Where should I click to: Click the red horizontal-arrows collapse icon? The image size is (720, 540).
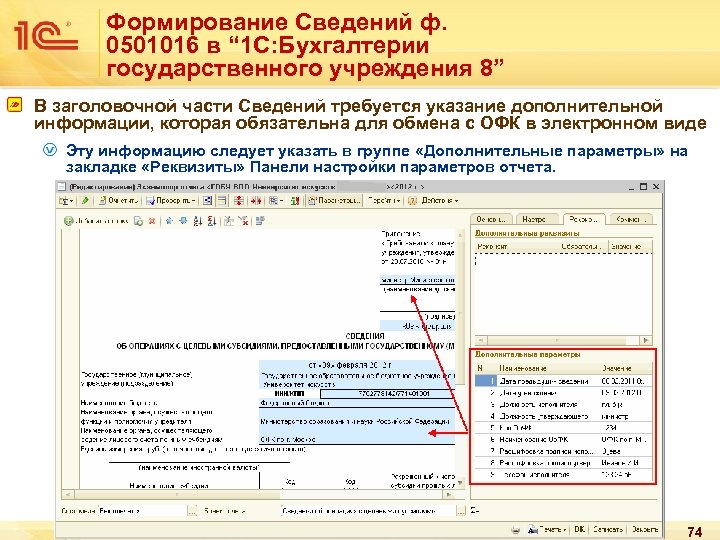pyautogui.click(x=256, y=201)
